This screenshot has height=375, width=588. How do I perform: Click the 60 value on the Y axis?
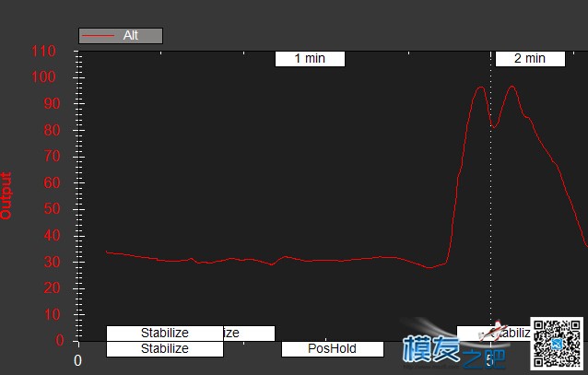point(52,182)
